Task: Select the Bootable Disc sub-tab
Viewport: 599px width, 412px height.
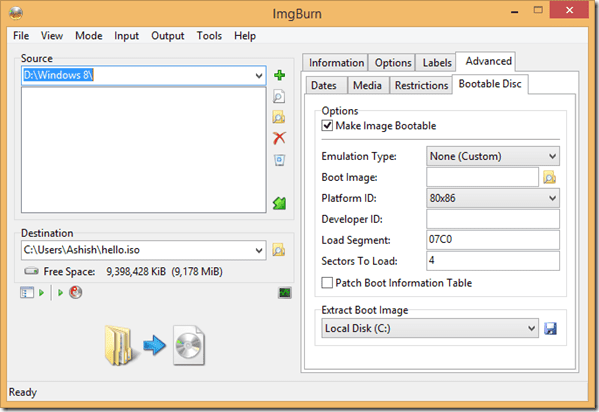Action: (x=490, y=84)
